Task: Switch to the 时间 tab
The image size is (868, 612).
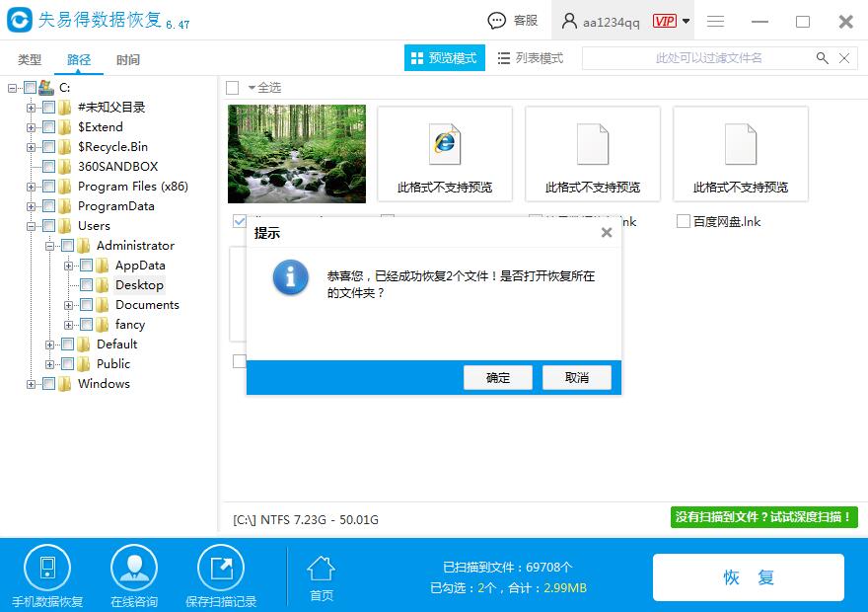Action: (x=128, y=59)
